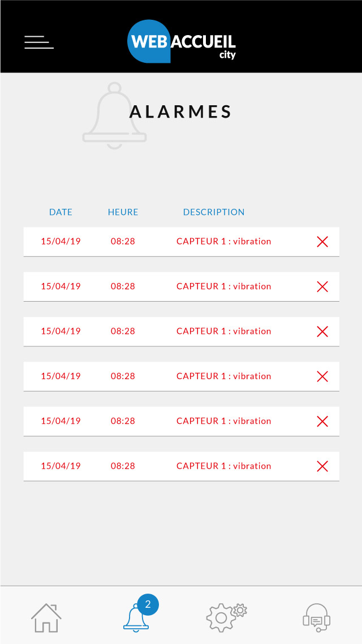Sort by the DATE column header
362x644 pixels.
(61, 212)
